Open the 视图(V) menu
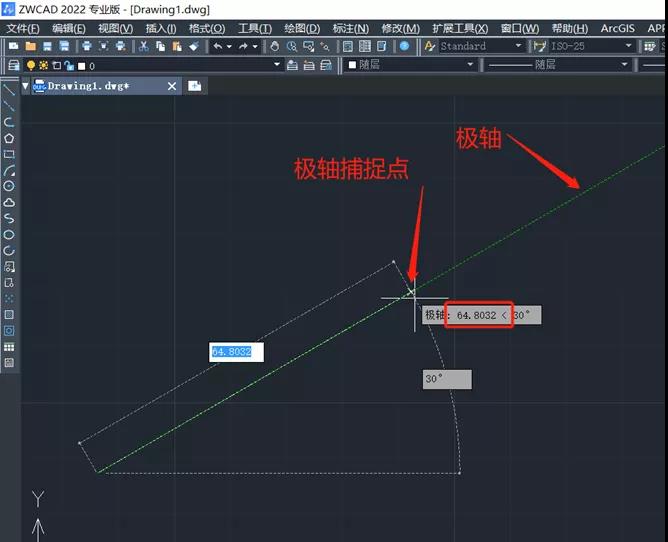Viewport: 668px width, 542px height. tap(115, 29)
